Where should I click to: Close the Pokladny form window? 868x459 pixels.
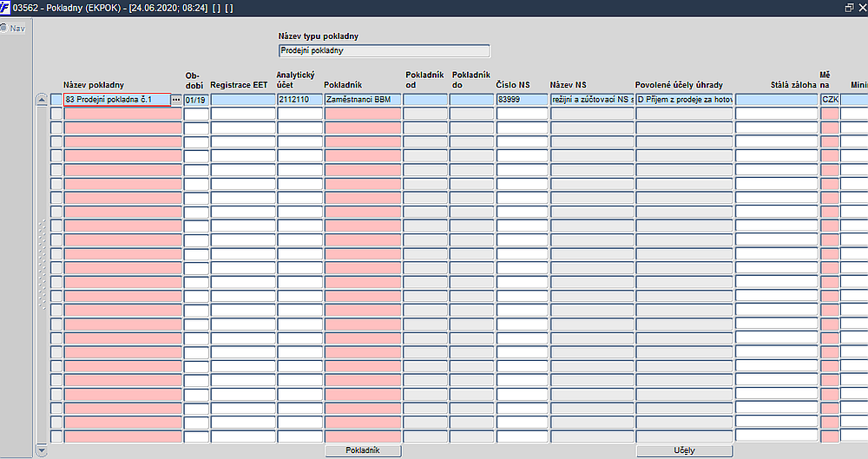click(863, 8)
